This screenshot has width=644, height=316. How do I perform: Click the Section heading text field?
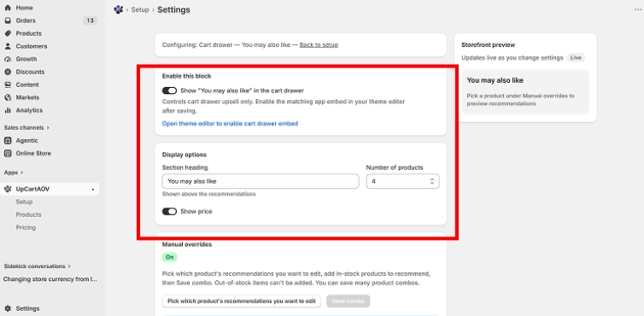[x=261, y=181]
